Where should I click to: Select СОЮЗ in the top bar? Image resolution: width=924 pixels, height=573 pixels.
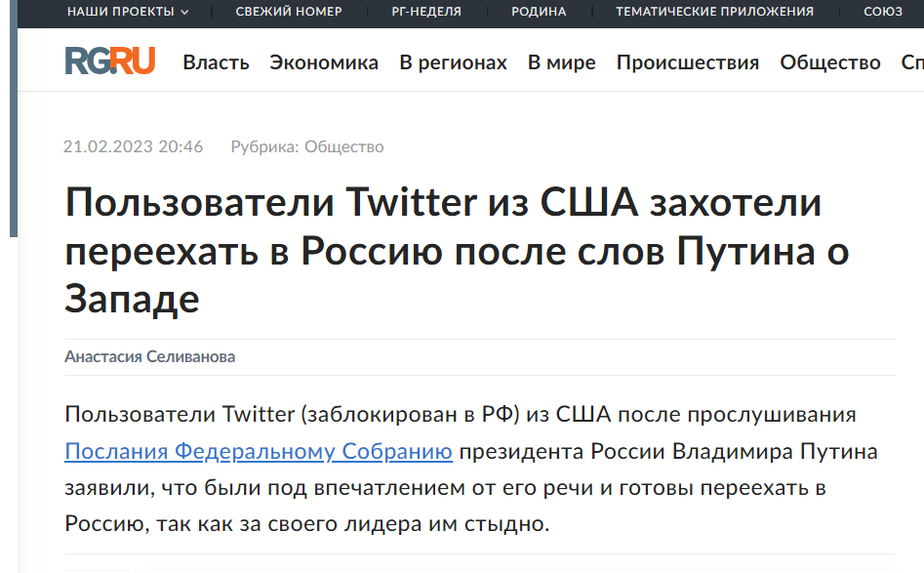click(x=883, y=11)
